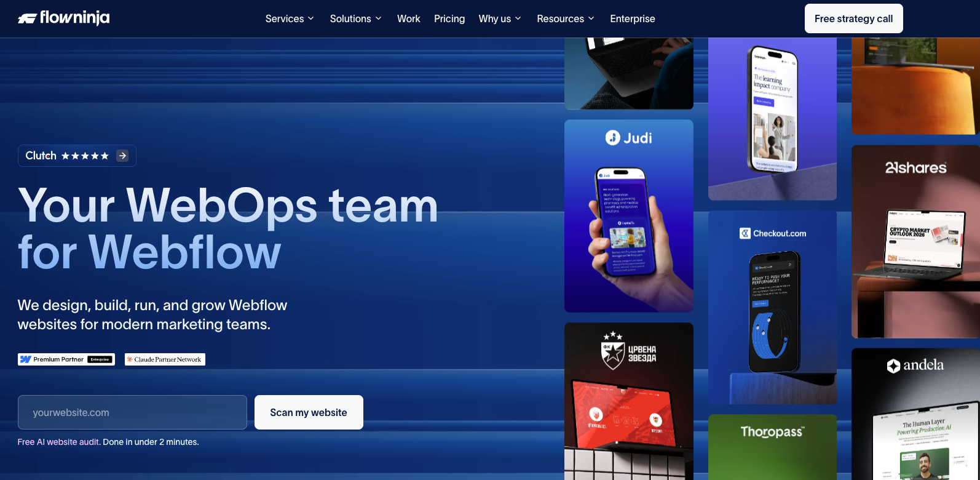Screen dimensions: 980x480
Task: Click the Free AI website audit link
Action: tap(58, 442)
